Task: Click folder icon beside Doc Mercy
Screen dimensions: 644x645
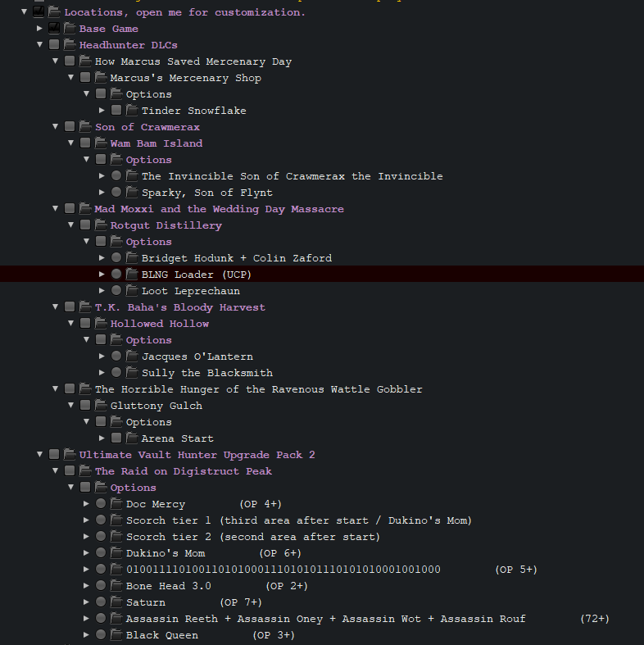Action: click(116, 504)
